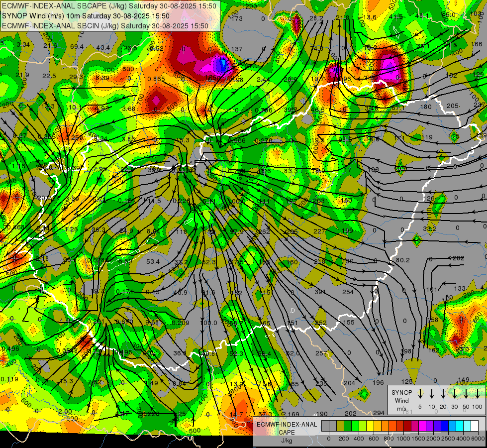Click the map value '48.1'
Screen dimensions: 487x448
coord(422,16)
